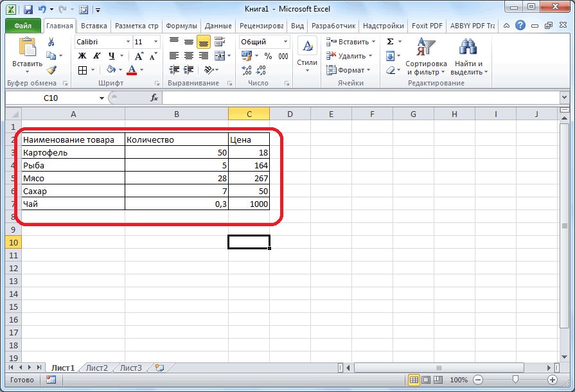The width and height of the screenshot is (575, 392).
Task: Select the Format Painter brush icon
Action: pyautogui.click(x=51, y=69)
